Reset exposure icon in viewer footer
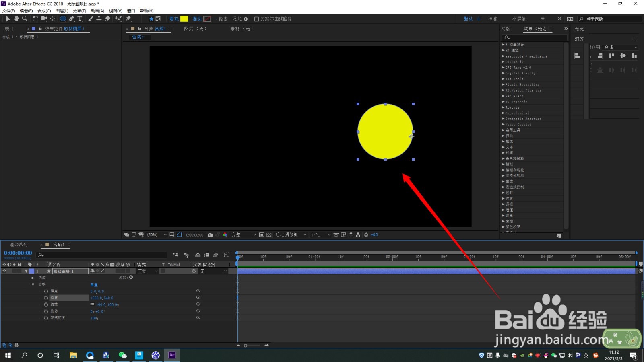This screenshot has width=644, height=362. (x=366, y=235)
